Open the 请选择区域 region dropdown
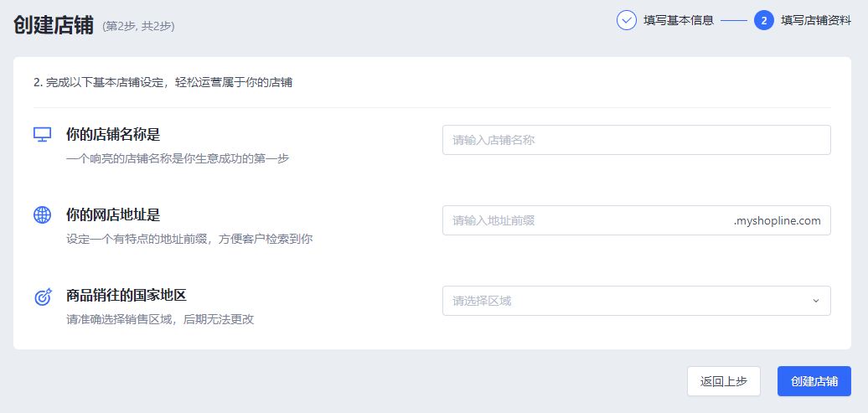This screenshot has width=868, height=413. tap(637, 301)
